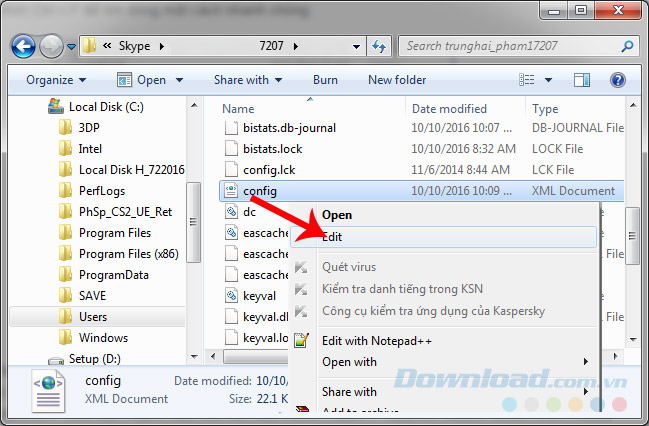This screenshot has height=426, width=649.
Task: Open the view options dropdown arrow
Action: pyautogui.click(x=548, y=80)
